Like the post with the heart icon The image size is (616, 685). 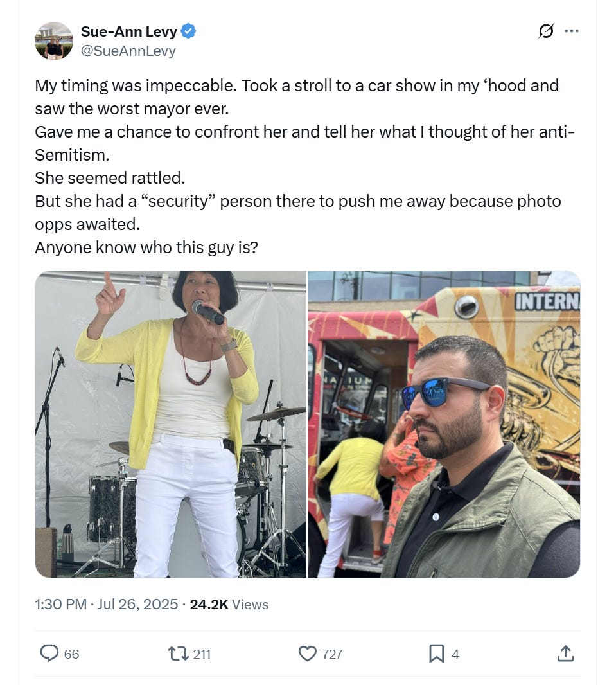(x=307, y=654)
